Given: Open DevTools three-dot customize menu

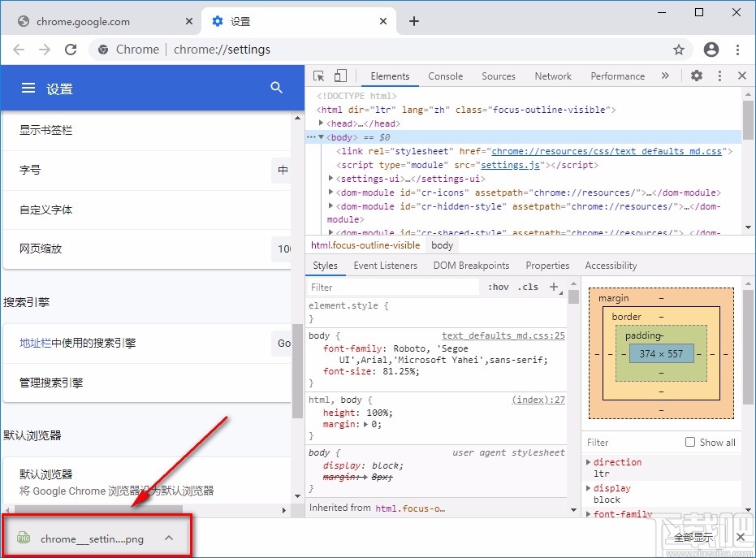Looking at the screenshot, I should 719,76.
